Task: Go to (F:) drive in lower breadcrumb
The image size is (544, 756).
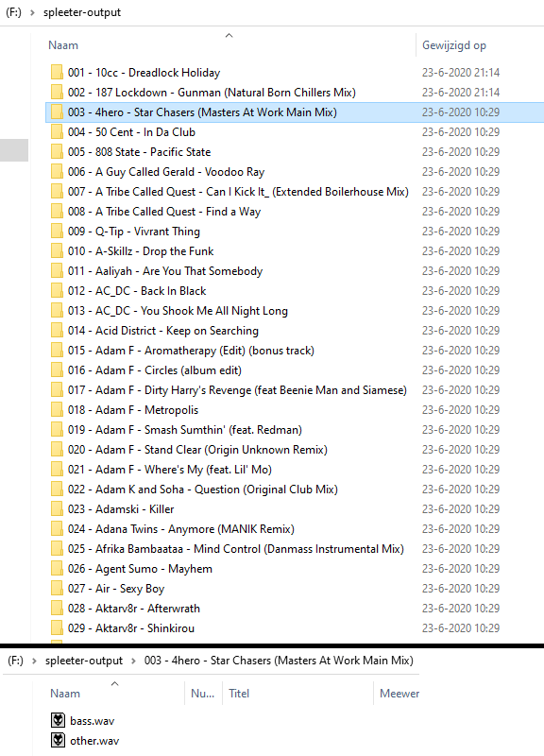Action: pos(15,661)
